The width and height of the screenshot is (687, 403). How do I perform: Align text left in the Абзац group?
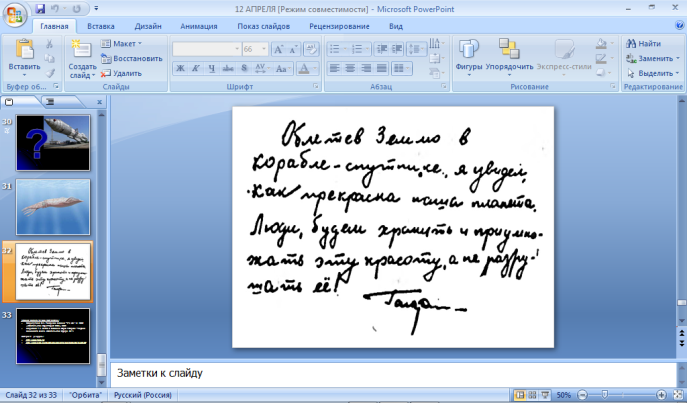tap(334, 68)
